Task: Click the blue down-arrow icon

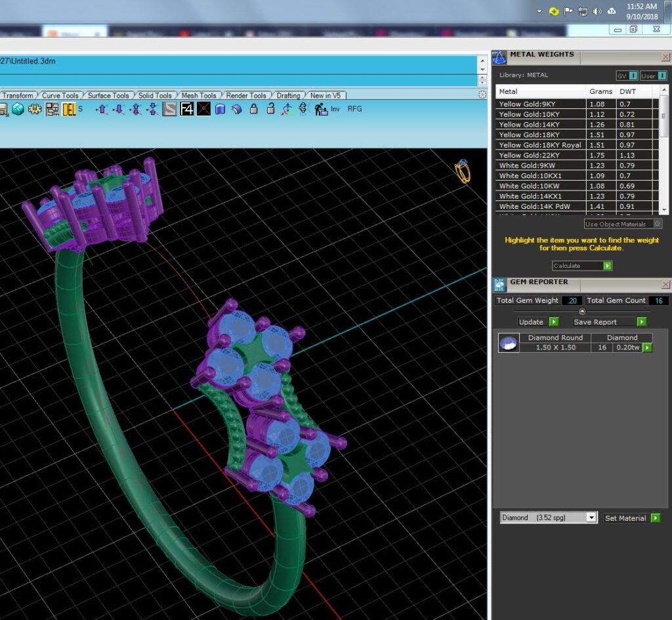Action: [118, 109]
